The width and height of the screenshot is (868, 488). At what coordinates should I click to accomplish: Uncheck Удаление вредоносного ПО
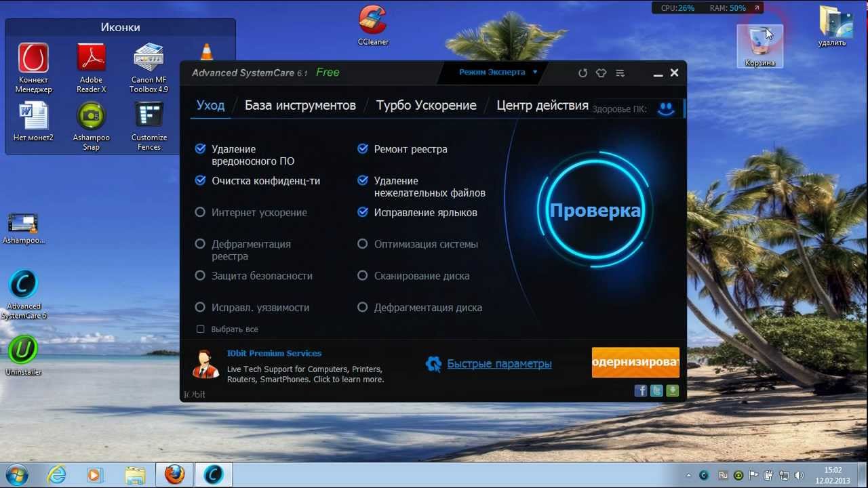point(200,148)
